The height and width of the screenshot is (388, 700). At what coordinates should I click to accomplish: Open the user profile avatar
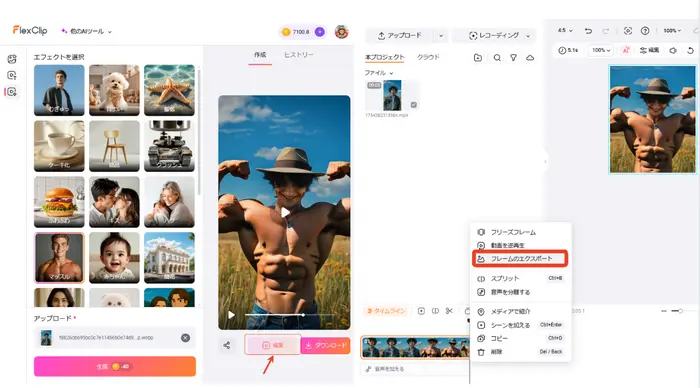click(342, 32)
